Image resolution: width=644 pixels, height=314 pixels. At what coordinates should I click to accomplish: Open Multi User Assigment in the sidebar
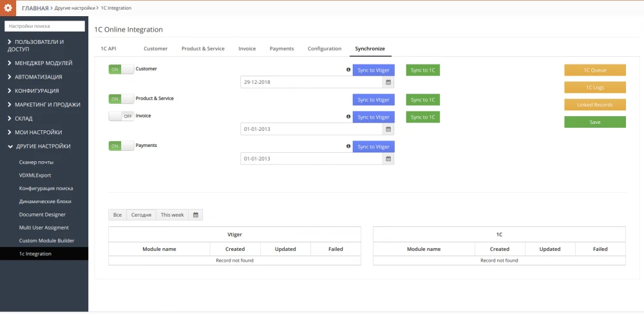tap(44, 228)
